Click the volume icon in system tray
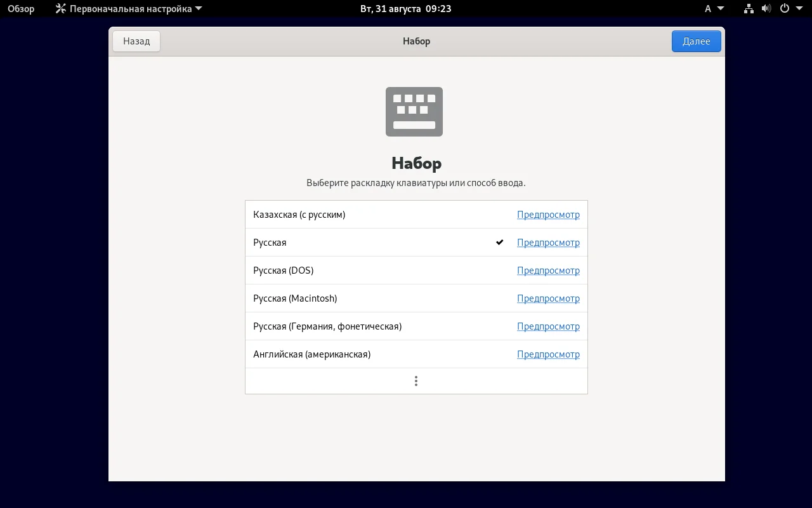Image resolution: width=812 pixels, height=508 pixels. click(766, 8)
